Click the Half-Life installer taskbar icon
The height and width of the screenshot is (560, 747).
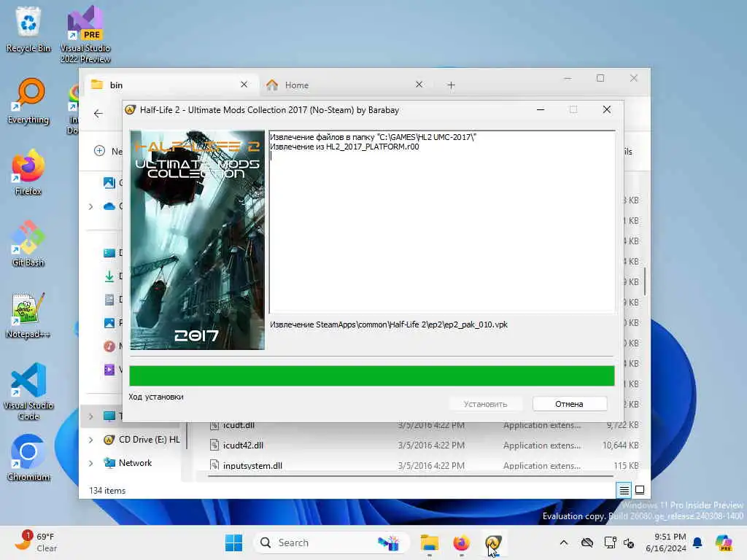tap(493, 542)
